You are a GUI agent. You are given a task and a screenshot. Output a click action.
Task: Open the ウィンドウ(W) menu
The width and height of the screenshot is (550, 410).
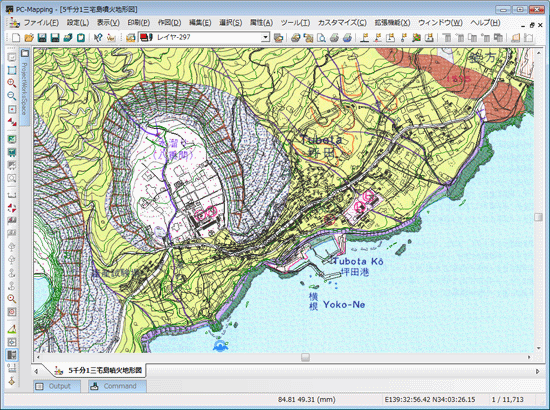(x=440, y=23)
